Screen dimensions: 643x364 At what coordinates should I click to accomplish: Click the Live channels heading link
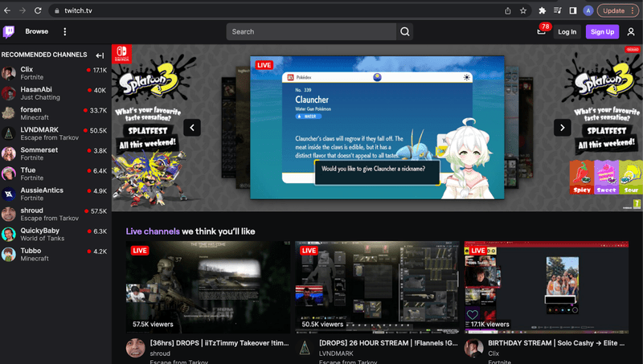[x=153, y=231]
